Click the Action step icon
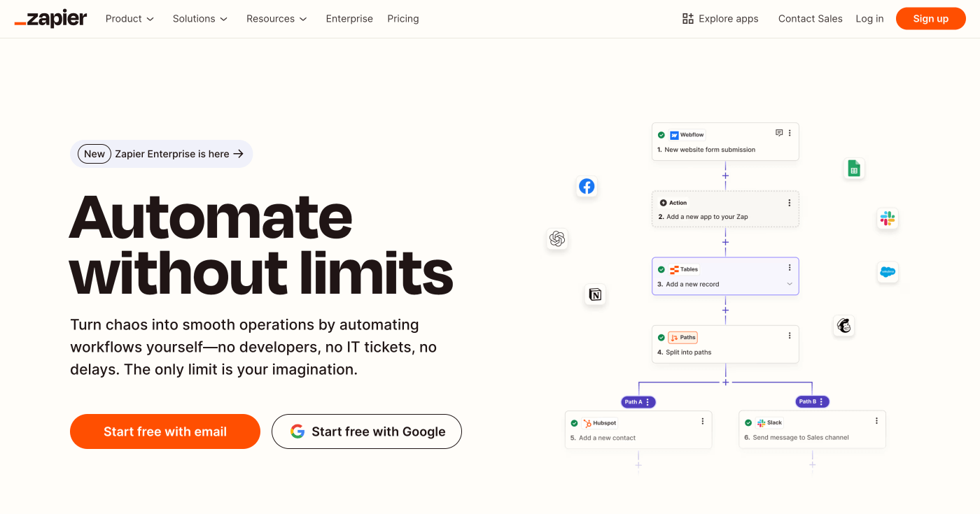This screenshot has height=514, width=980. 664,203
